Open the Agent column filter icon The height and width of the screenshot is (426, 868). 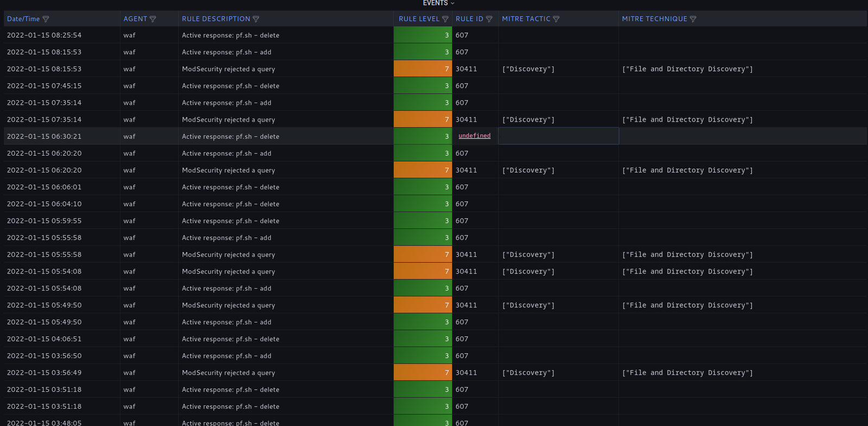tap(153, 19)
